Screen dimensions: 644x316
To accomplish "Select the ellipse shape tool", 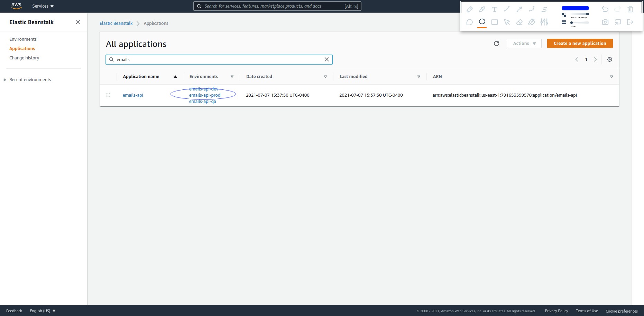I will coord(482,22).
